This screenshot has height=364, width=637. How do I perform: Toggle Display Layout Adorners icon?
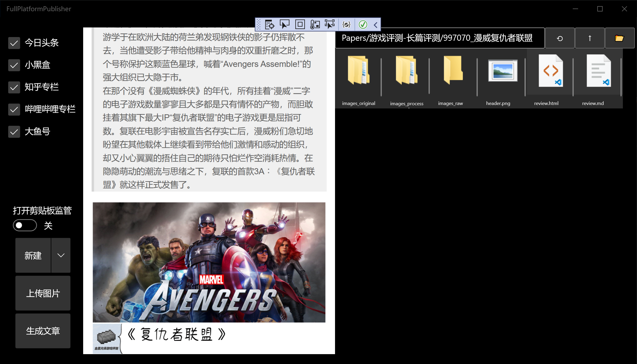tap(300, 25)
